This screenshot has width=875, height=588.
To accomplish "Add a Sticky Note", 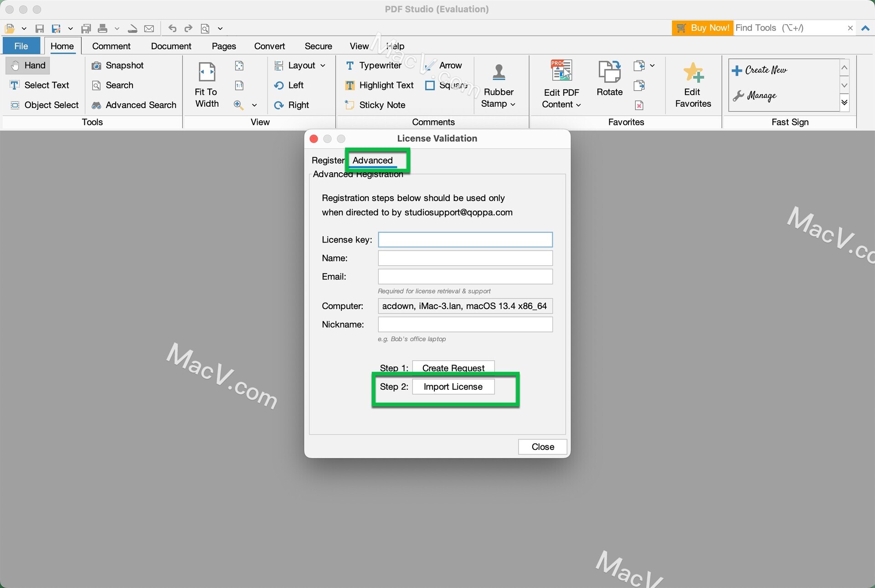I will tap(375, 105).
